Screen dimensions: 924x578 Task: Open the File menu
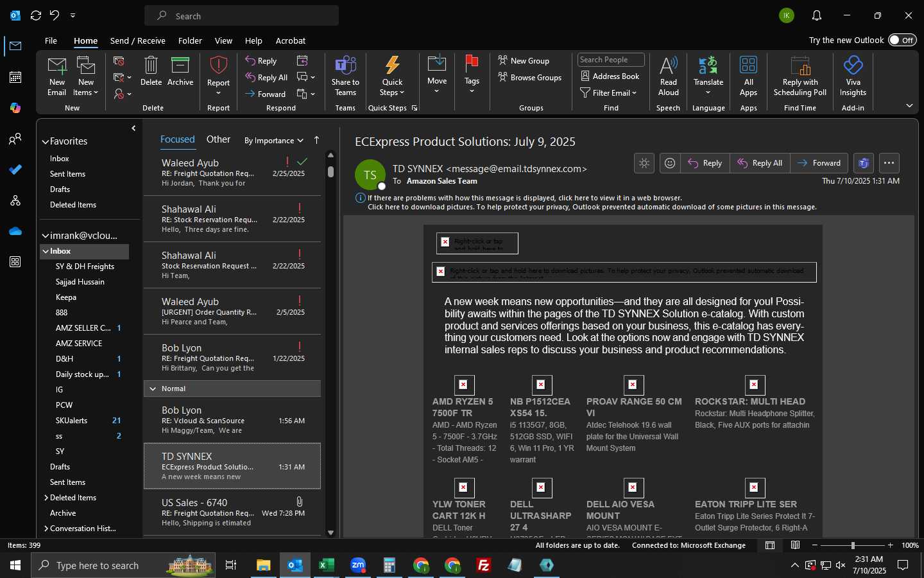[51, 40]
